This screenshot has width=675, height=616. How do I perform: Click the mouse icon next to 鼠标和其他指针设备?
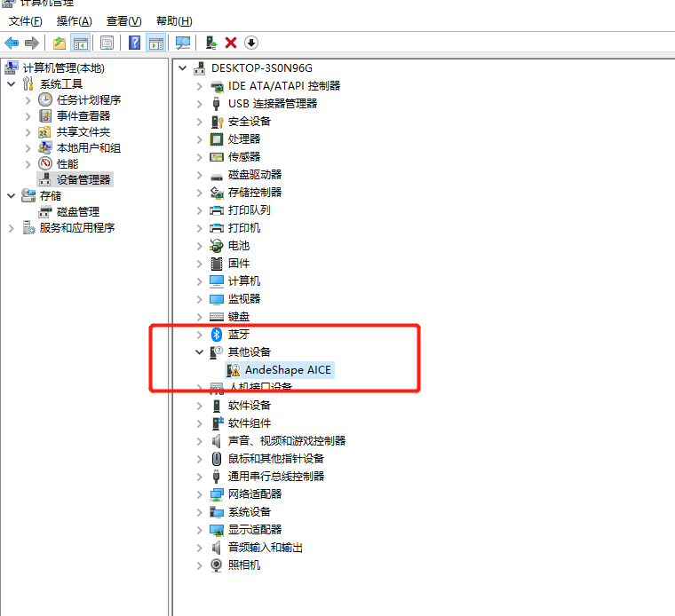pos(217,459)
